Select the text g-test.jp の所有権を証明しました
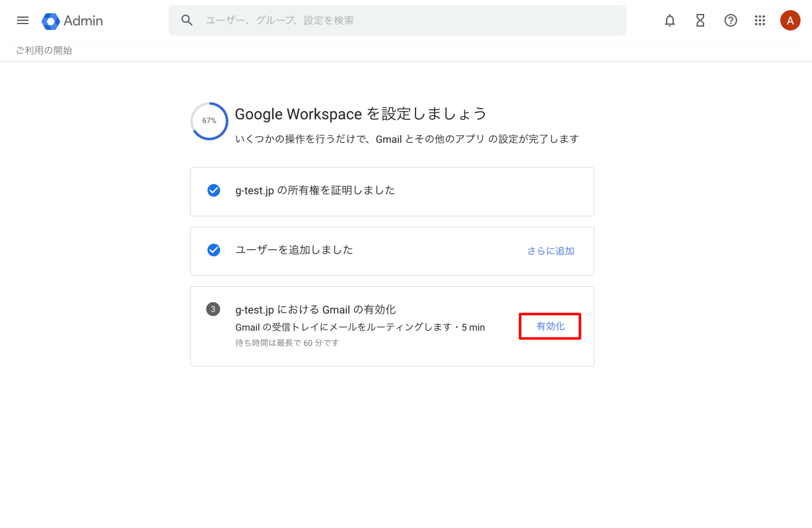The image size is (812, 528). point(315,190)
